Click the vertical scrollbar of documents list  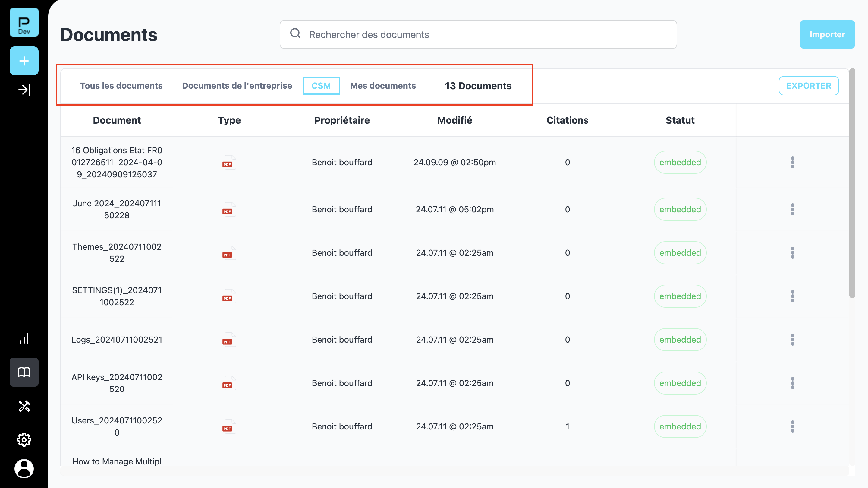[852, 184]
